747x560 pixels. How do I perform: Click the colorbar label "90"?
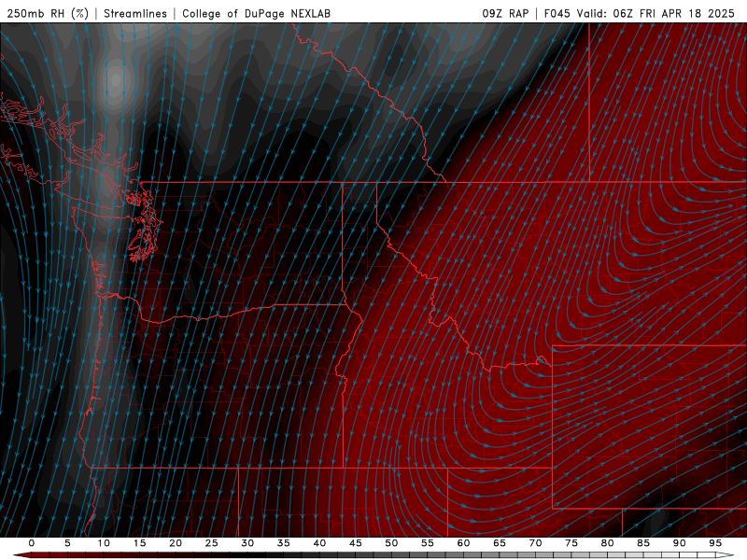[680, 543]
